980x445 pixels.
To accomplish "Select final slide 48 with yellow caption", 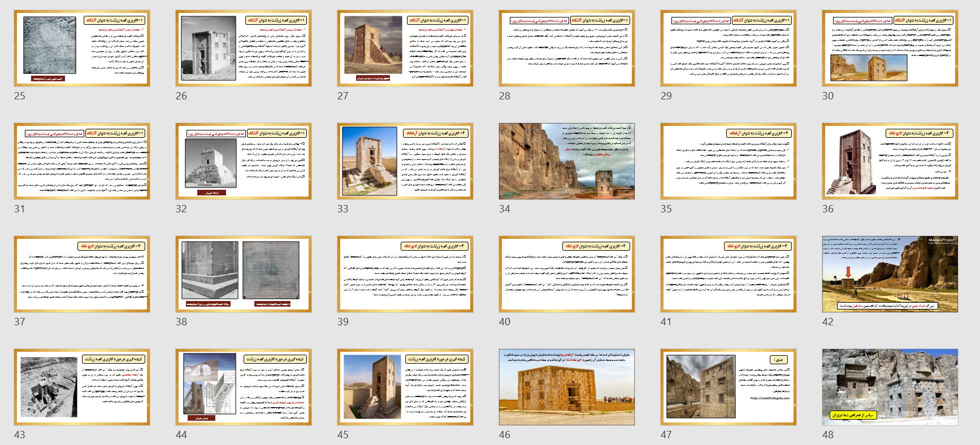I will pos(890,387).
